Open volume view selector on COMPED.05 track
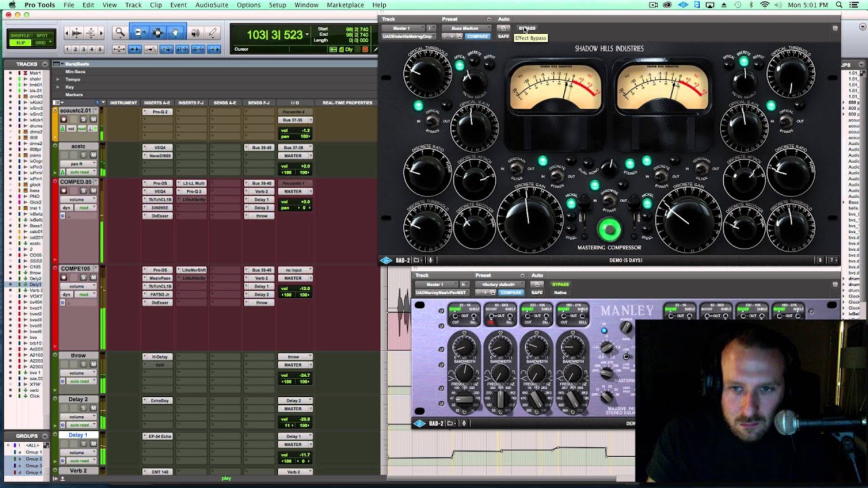Screen dimensions: 868x488 (x=79, y=199)
